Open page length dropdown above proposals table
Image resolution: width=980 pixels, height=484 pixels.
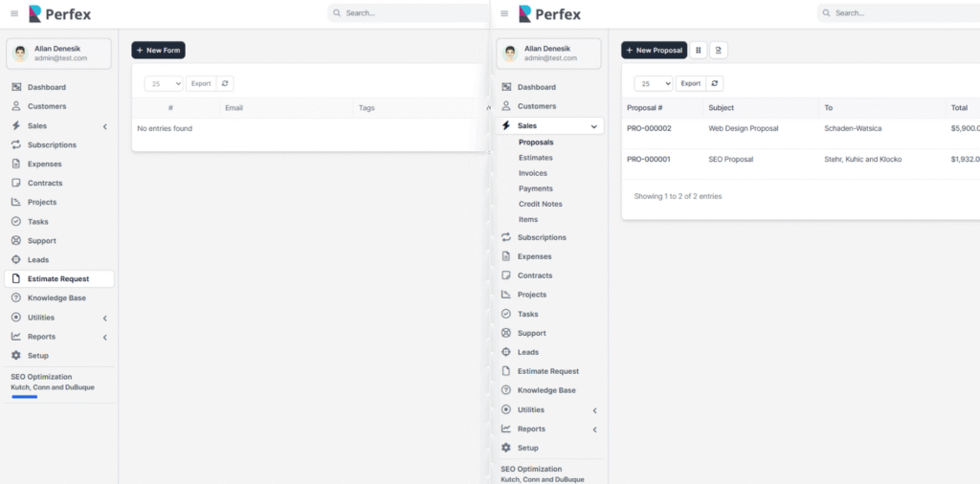(x=654, y=83)
